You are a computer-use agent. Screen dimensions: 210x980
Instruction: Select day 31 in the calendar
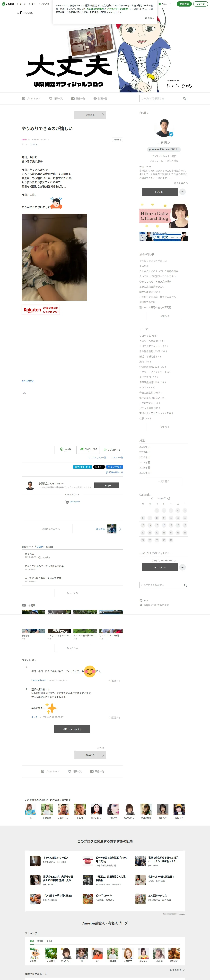171,540
